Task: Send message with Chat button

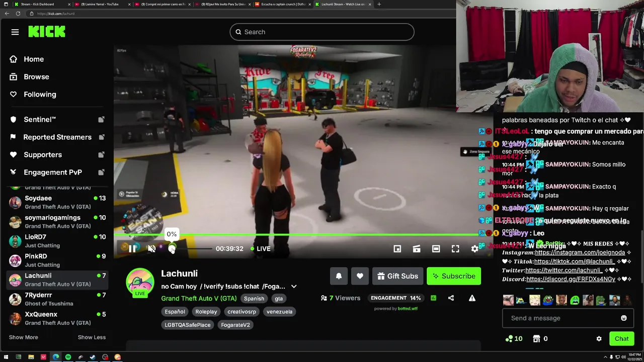Action: coord(621,338)
